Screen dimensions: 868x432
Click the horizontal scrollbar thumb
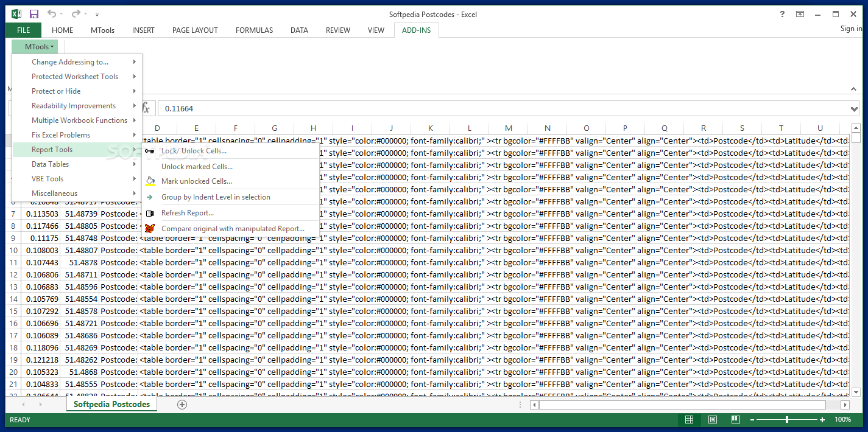[x=682, y=405]
